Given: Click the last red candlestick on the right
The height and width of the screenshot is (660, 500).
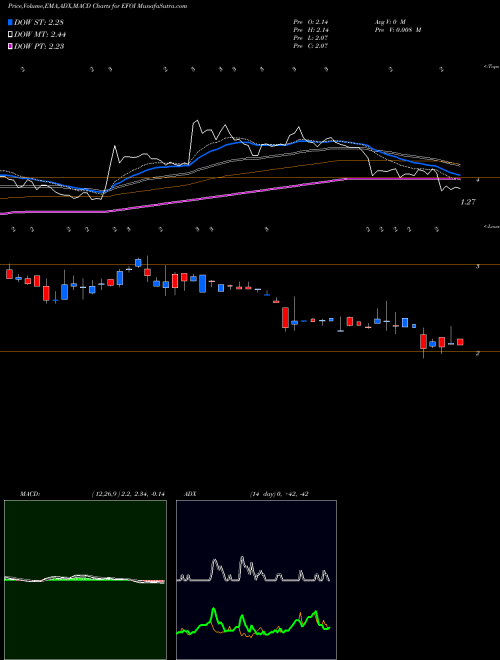Looking at the screenshot, I should point(460,342).
